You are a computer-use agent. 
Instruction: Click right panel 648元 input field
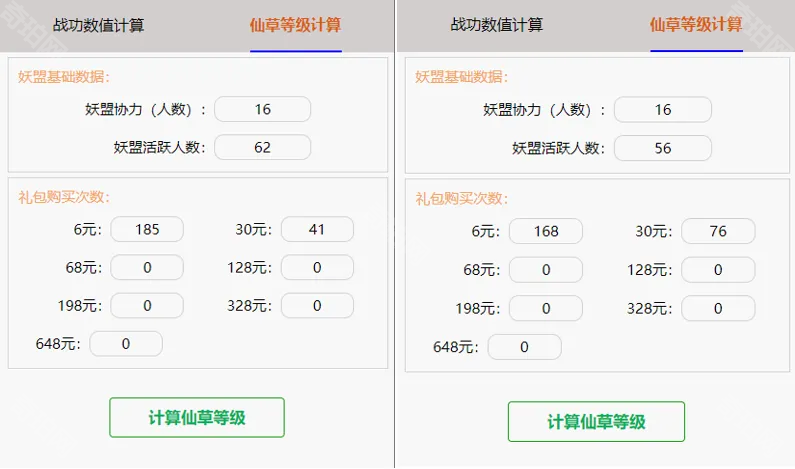click(x=525, y=347)
